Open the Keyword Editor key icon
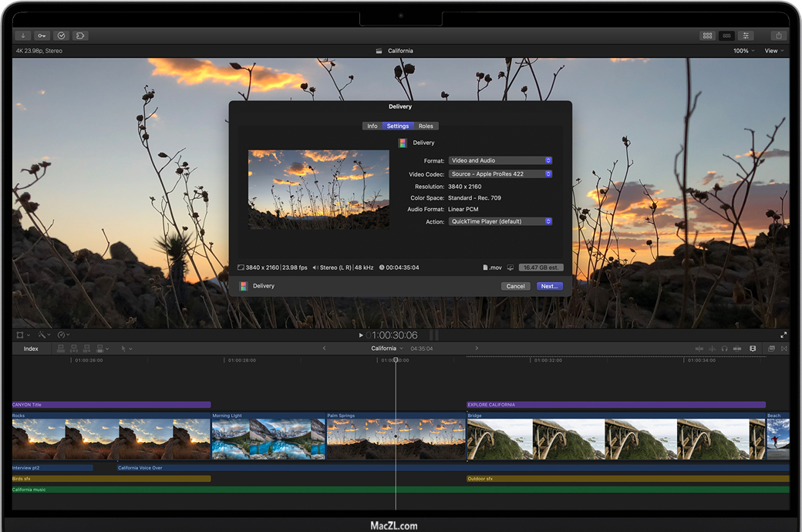 (x=42, y=35)
